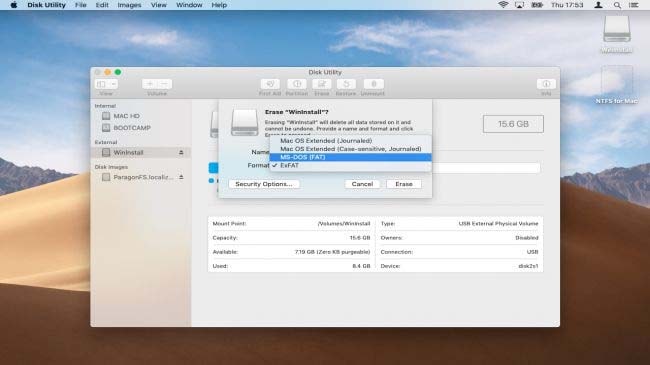
Task: Click the Mount Point value /Volumes/WinInstall
Action: (344, 224)
